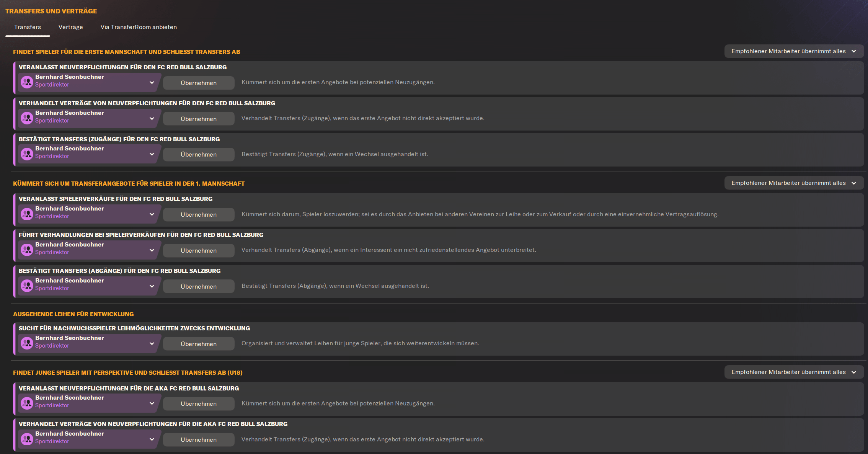The width and height of the screenshot is (868, 454).
Task: Expand 'Empfohlener Mitarbeiter übernimmt alles' for Transferangebote section
Action: pyautogui.click(x=793, y=183)
